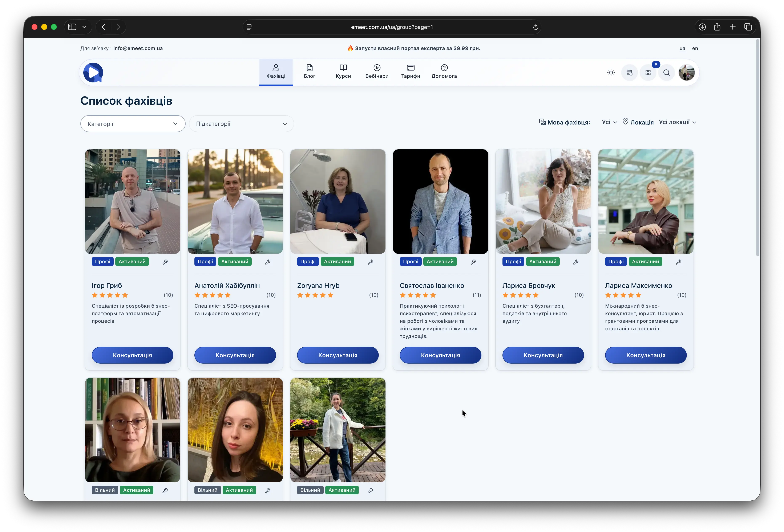Viewport: 784px width, 532px height.
Task: Click the wrench icon on Zoryana Hryb card
Action: point(370,262)
